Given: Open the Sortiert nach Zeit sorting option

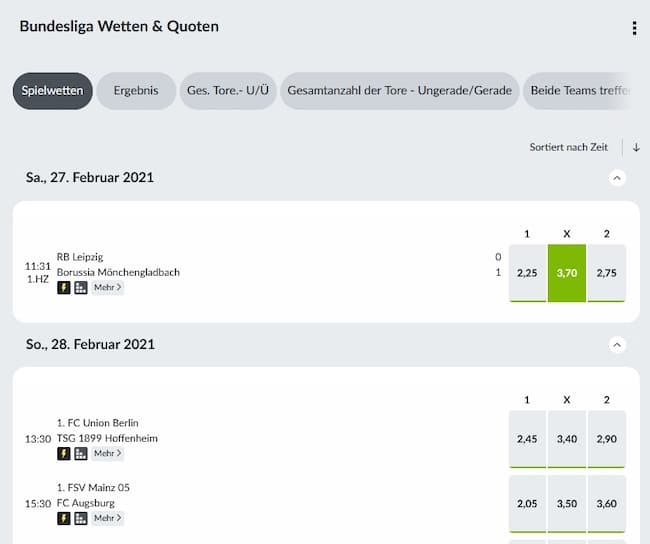Looking at the screenshot, I should pyautogui.click(x=568, y=147).
